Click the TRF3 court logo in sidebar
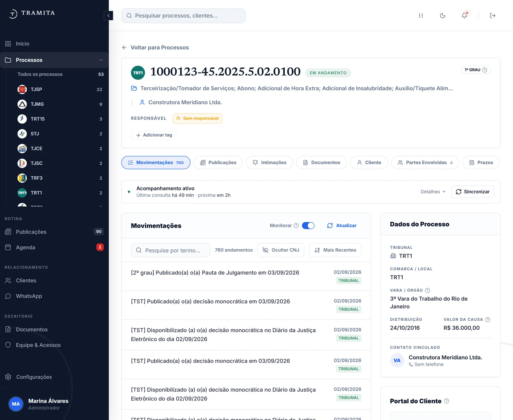The height and width of the screenshot is (420, 513). 22,178
